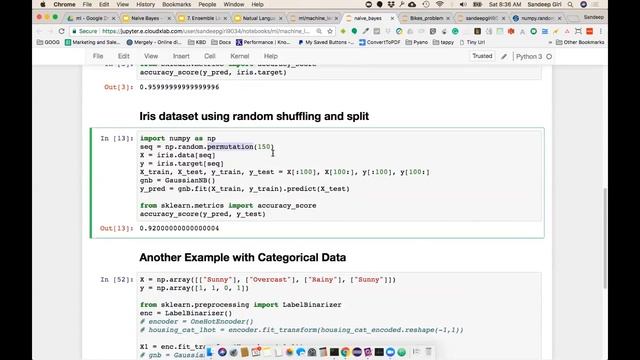Click the volume speaker icon in the menu bar

pos(463,4)
